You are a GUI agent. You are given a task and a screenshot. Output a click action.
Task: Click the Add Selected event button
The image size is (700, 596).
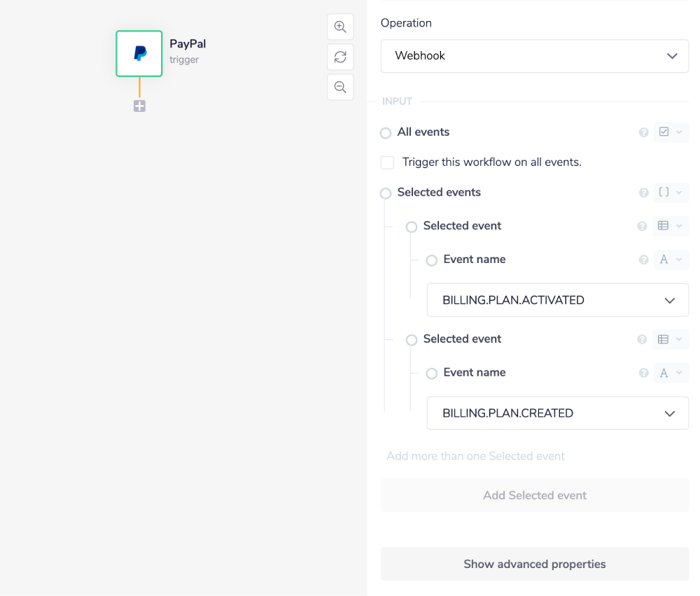pyautogui.click(x=535, y=495)
